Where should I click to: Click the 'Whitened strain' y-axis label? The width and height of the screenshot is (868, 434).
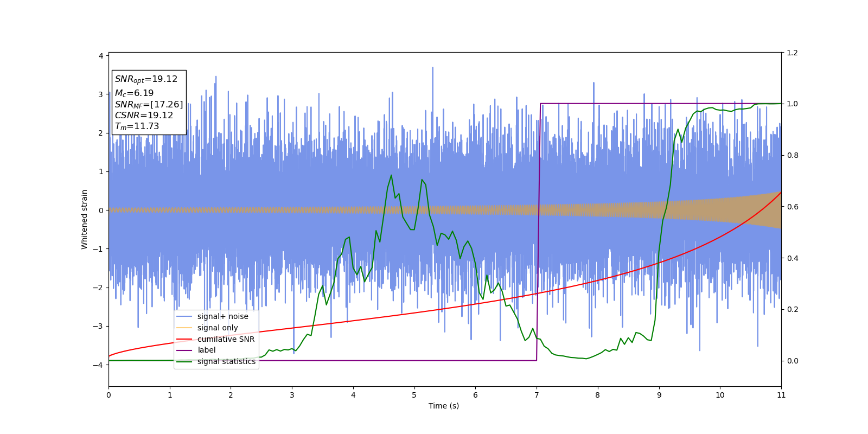pos(85,219)
